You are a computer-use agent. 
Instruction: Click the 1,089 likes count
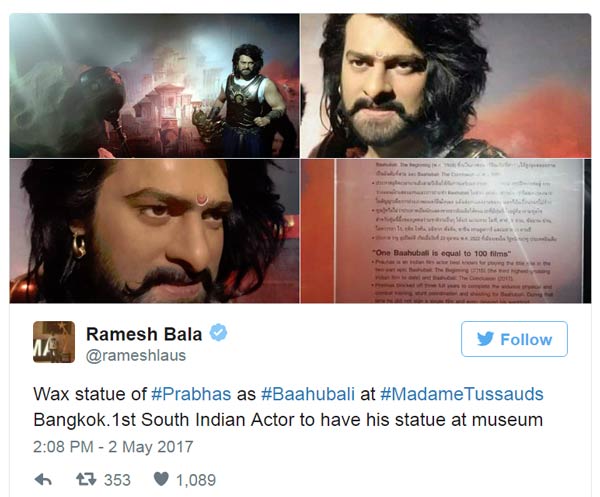pyautogui.click(x=196, y=480)
